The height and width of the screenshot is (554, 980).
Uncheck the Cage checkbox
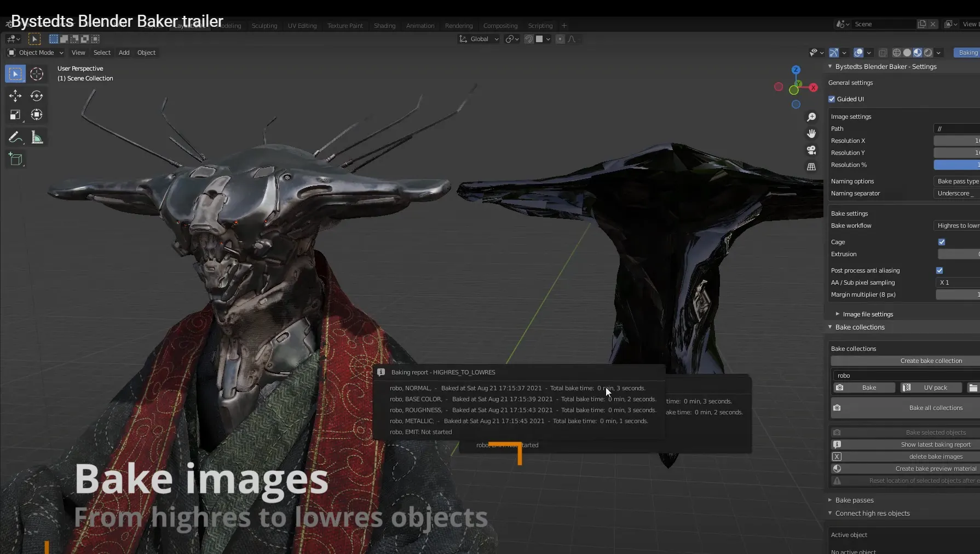click(942, 242)
